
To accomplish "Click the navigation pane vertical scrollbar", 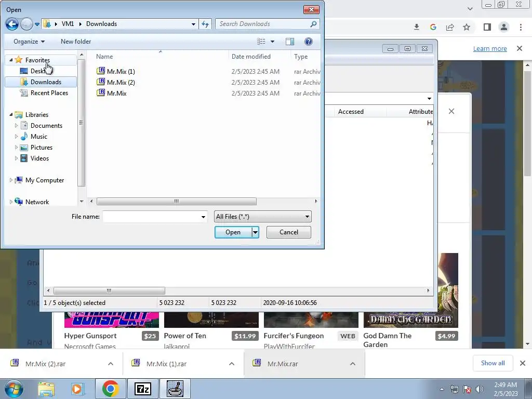I will [x=81, y=123].
